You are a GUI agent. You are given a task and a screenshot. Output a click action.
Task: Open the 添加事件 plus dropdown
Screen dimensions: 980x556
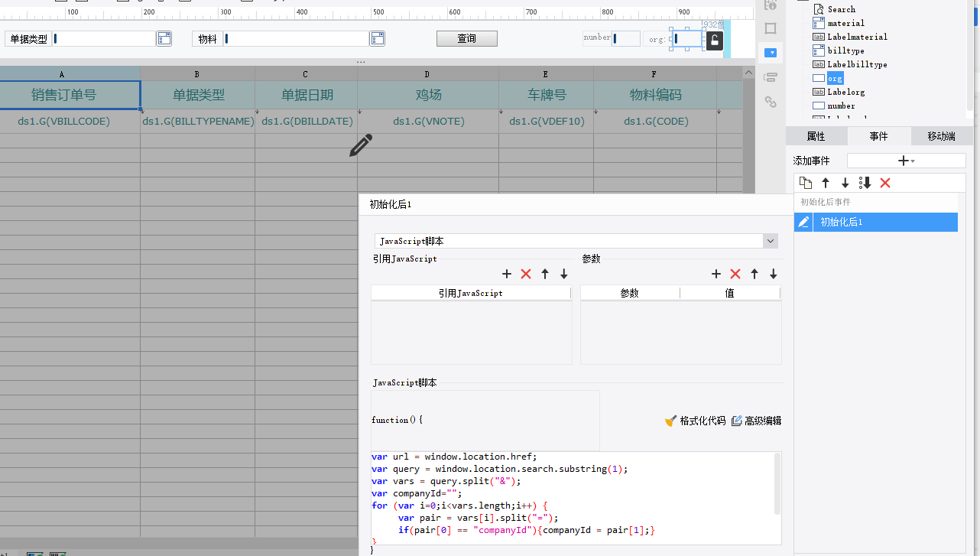pos(907,161)
